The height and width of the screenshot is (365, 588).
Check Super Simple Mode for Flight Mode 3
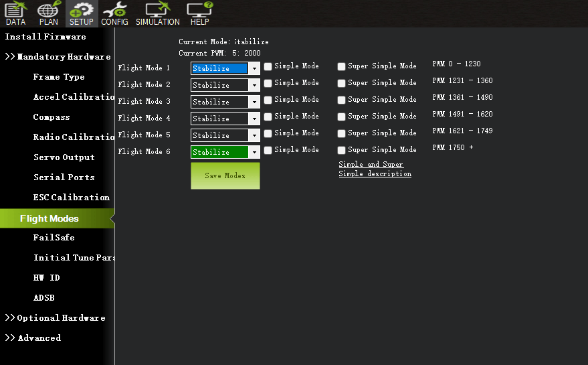(342, 100)
